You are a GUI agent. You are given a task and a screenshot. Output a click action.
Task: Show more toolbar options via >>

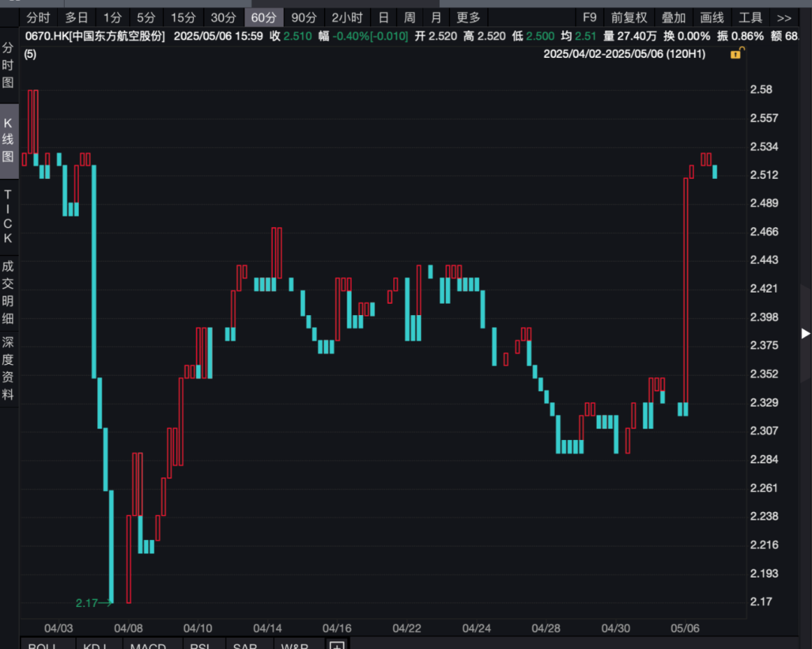pyautogui.click(x=784, y=17)
